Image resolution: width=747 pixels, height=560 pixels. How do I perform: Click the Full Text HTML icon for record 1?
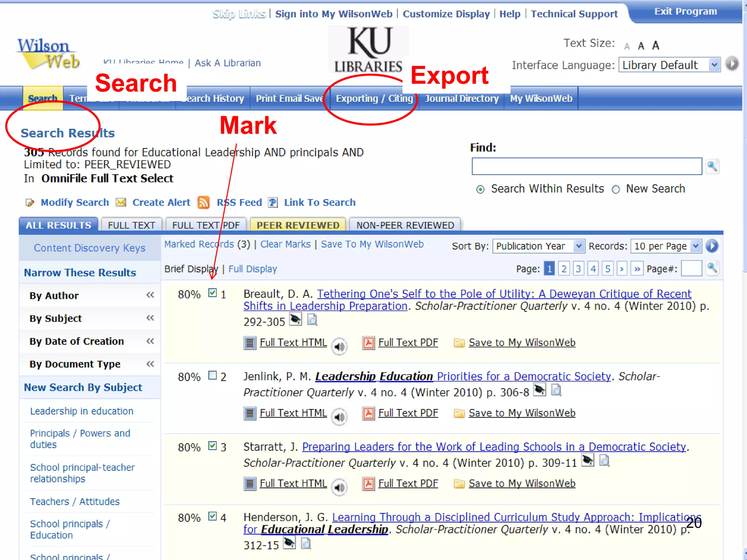(250, 343)
